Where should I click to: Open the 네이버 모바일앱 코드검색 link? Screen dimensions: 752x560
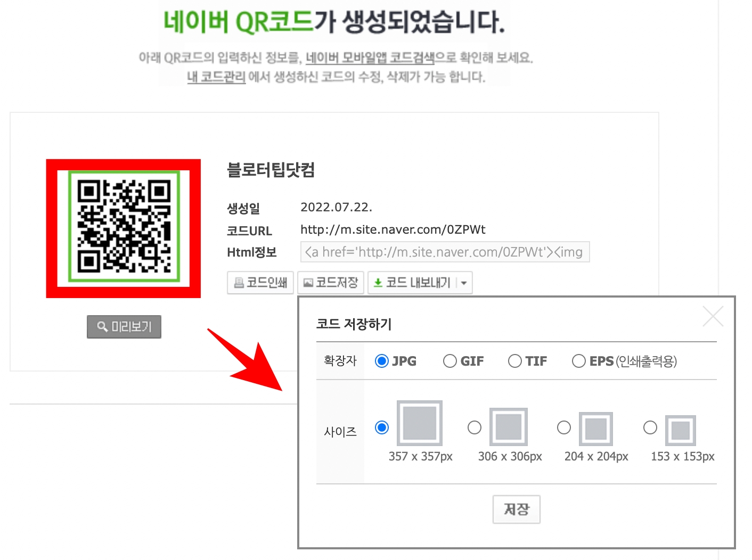(371, 57)
